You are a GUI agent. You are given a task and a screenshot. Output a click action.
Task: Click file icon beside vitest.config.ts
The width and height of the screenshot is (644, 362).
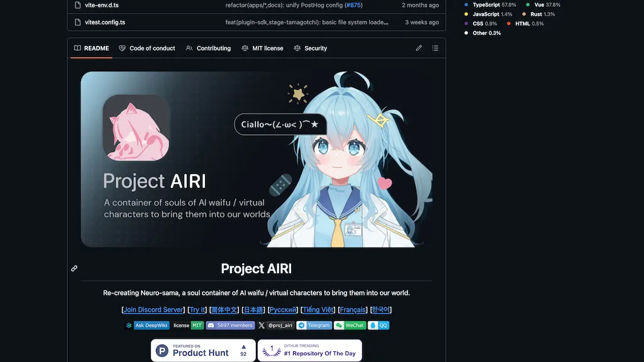[77, 22]
